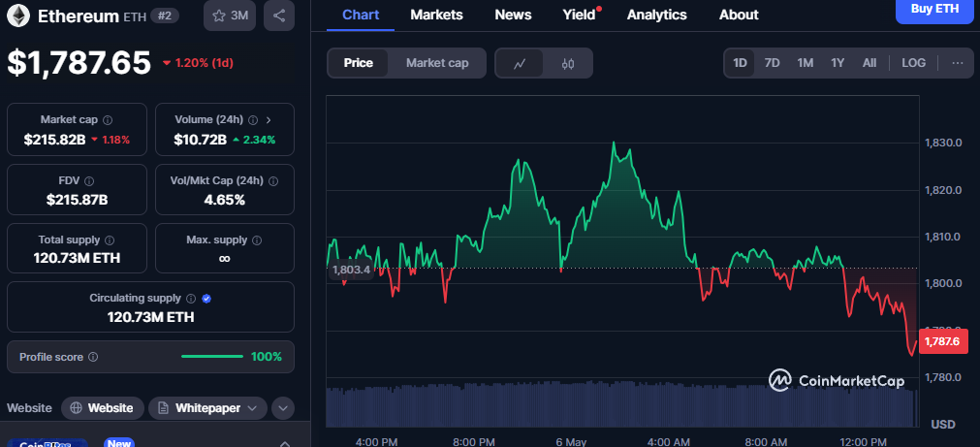Click info icon beside Vol/Mkt Cap (24h)
Screen dimensions: 980x447
pos(273,180)
